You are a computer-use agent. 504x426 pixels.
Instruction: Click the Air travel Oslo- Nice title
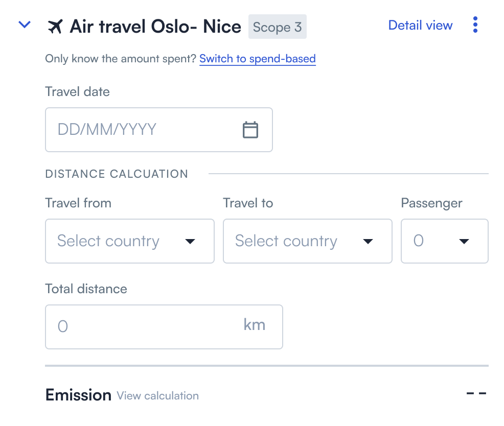coord(155,27)
